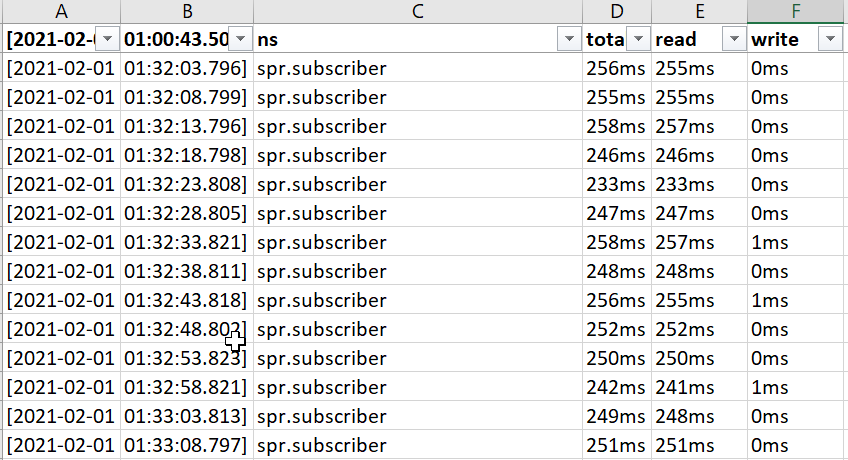Select column B header

[x=187, y=11]
